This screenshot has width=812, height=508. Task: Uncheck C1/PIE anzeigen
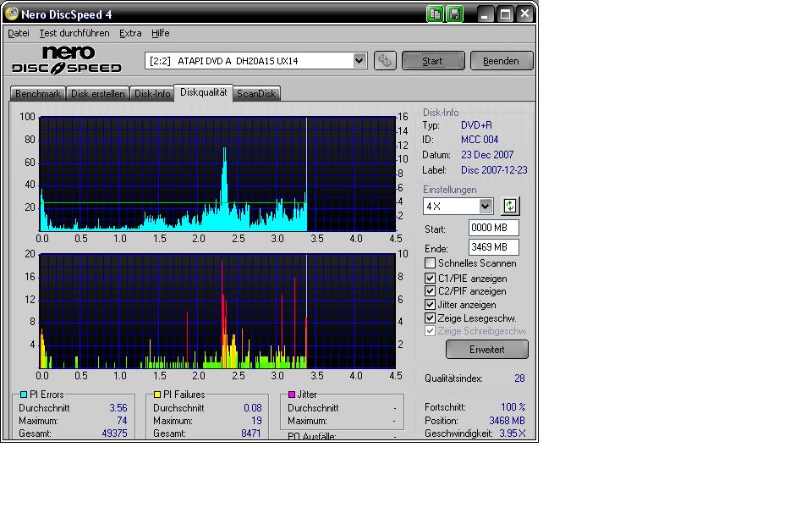(431, 278)
